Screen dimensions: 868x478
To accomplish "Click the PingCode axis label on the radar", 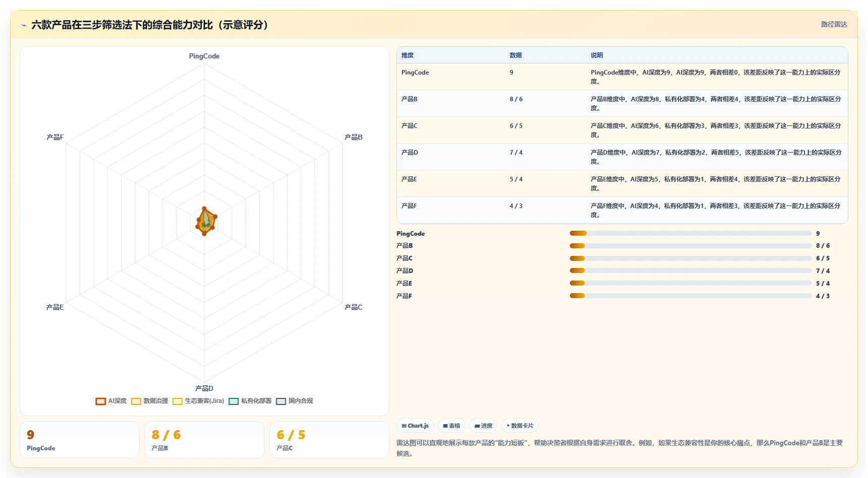I will click(204, 56).
